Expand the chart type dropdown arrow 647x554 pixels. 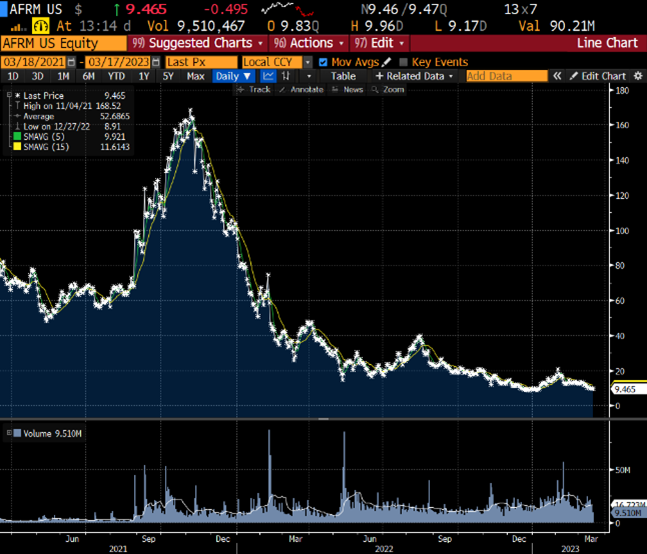(x=309, y=76)
